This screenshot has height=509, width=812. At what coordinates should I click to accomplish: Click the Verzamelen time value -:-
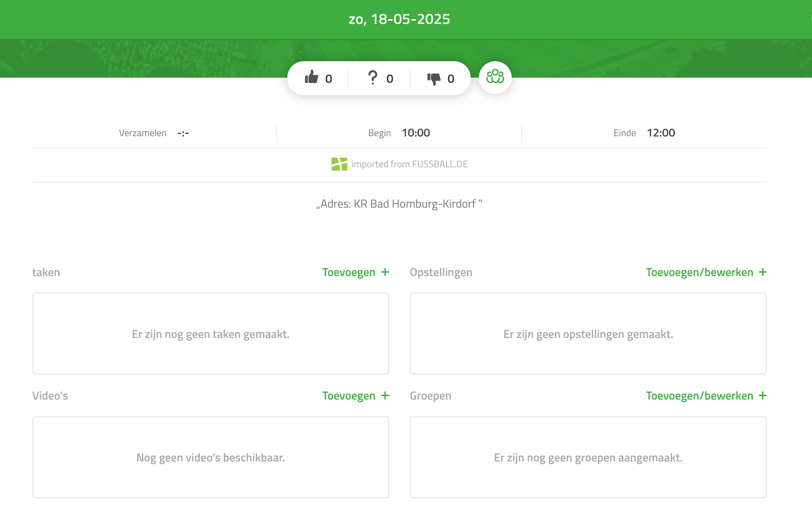click(183, 133)
